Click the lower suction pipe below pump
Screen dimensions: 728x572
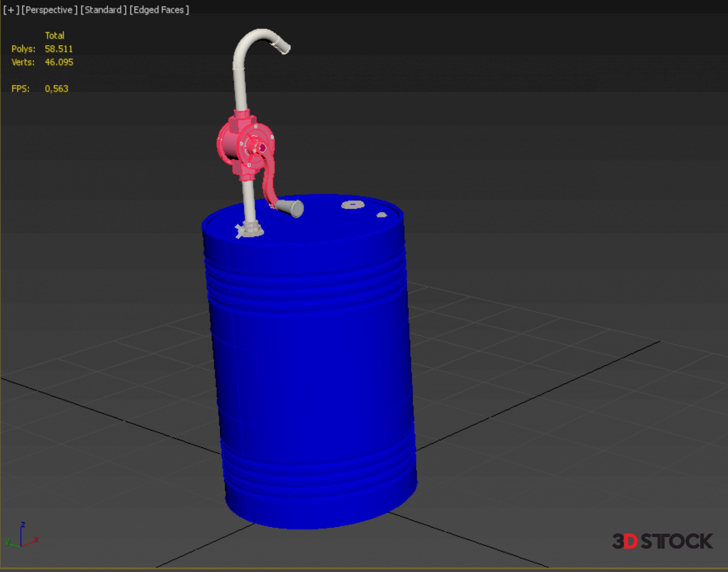(248, 201)
